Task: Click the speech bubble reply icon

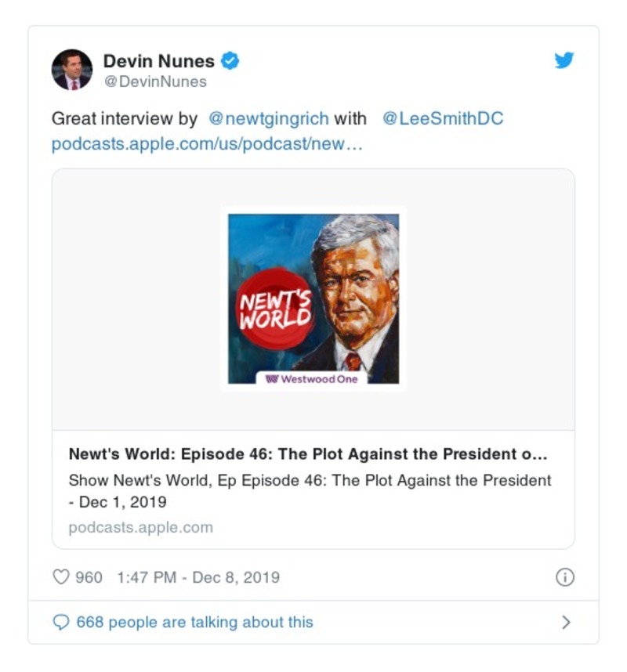Action: [61, 622]
